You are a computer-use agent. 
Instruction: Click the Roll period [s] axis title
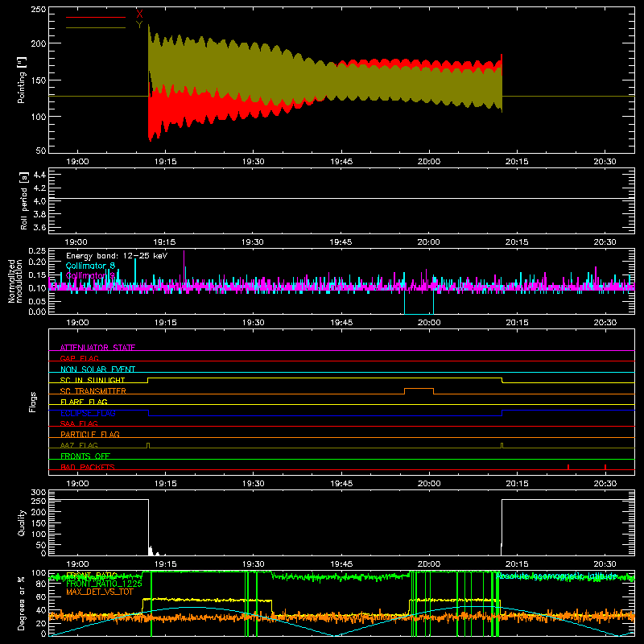pyautogui.click(x=23, y=200)
